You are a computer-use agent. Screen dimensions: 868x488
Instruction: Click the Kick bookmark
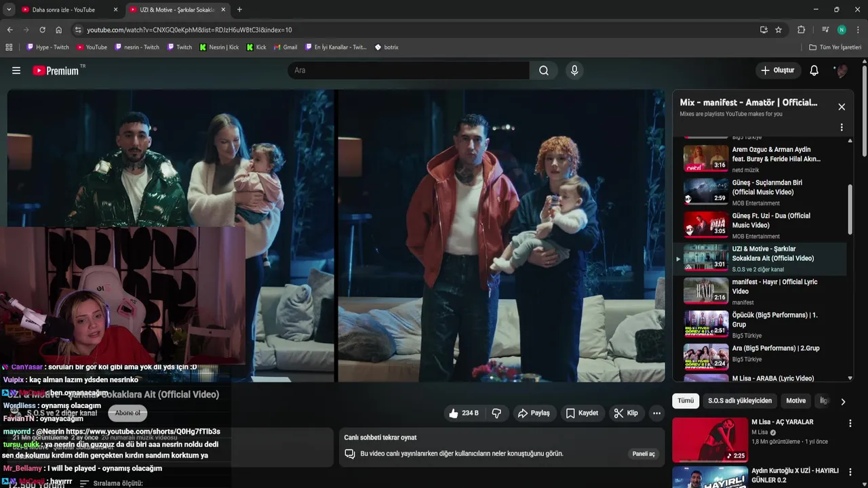[x=256, y=47]
